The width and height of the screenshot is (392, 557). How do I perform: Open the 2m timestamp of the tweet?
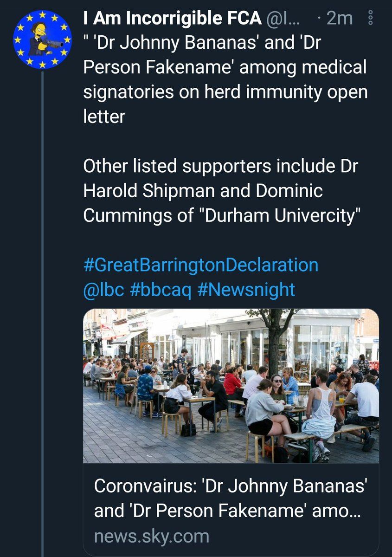340,19
